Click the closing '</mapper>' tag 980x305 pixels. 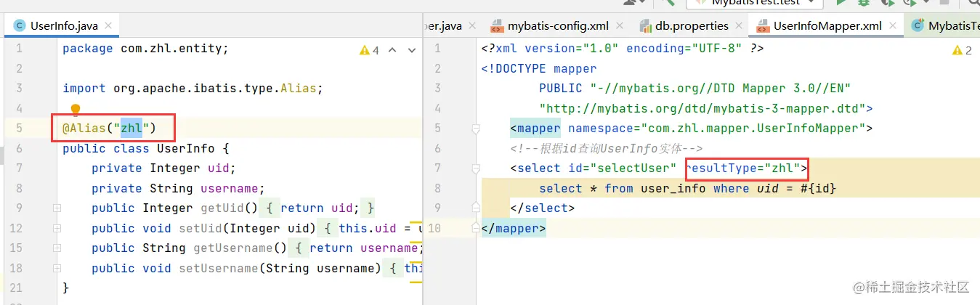tap(514, 229)
